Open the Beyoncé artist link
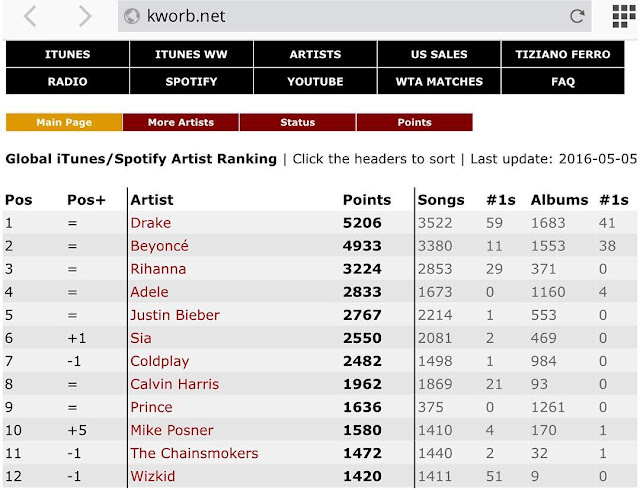The image size is (640, 490). click(x=159, y=246)
